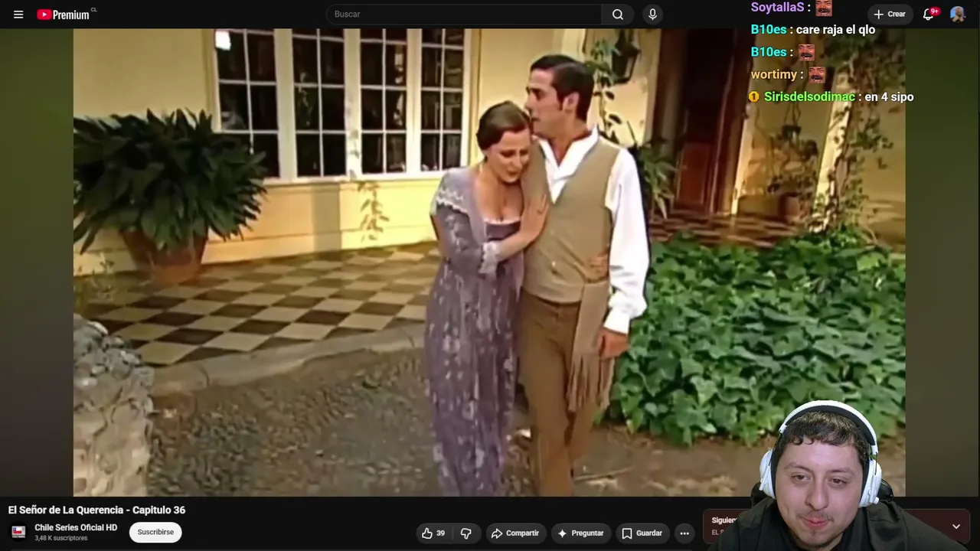
Task: Like the video with thumbs up
Action: click(x=433, y=533)
